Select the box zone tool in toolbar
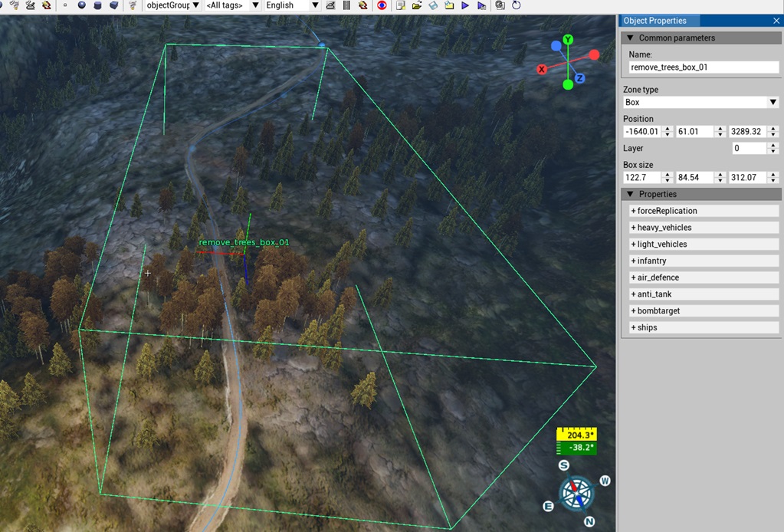 click(113, 5)
